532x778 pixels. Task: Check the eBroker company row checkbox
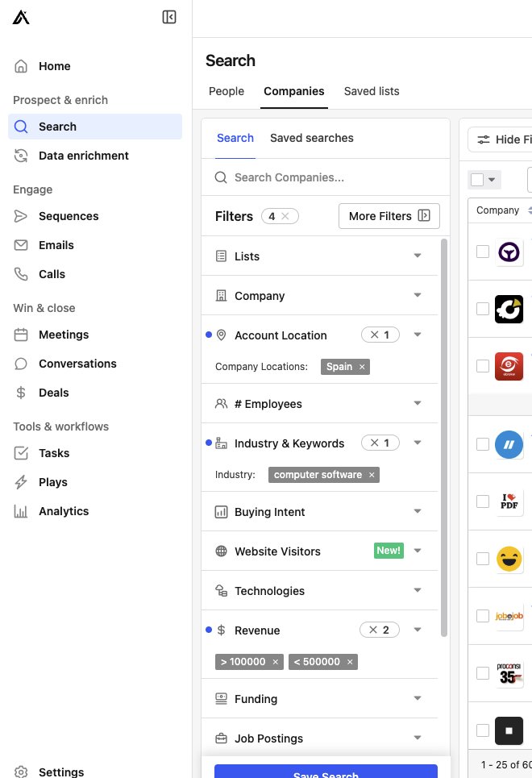tap(483, 366)
